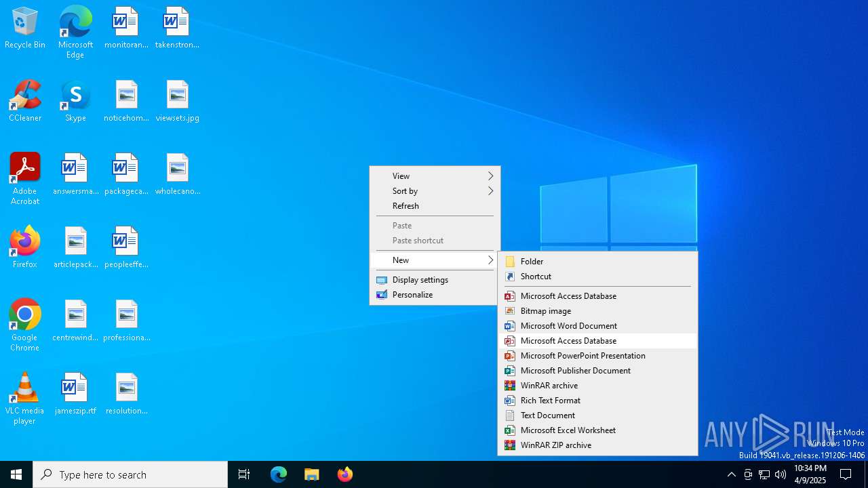Select the monitoran... Word document on desktop

126,28
